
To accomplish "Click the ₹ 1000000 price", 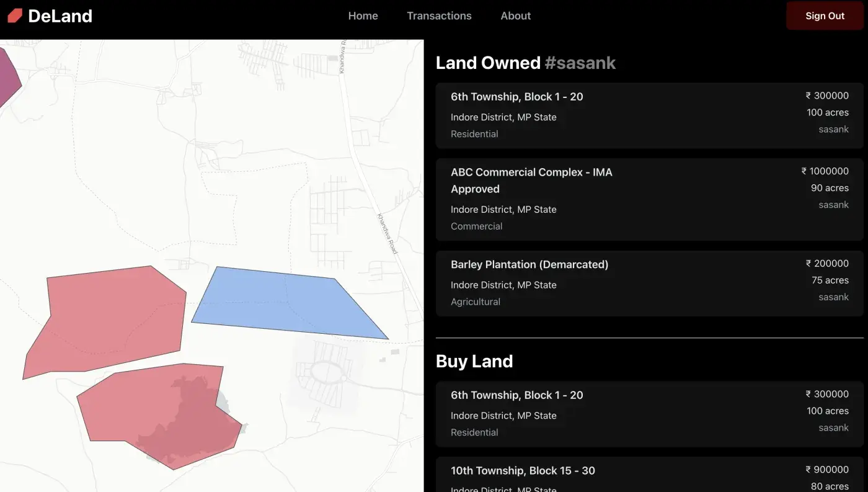I will pyautogui.click(x=825, y=171).
